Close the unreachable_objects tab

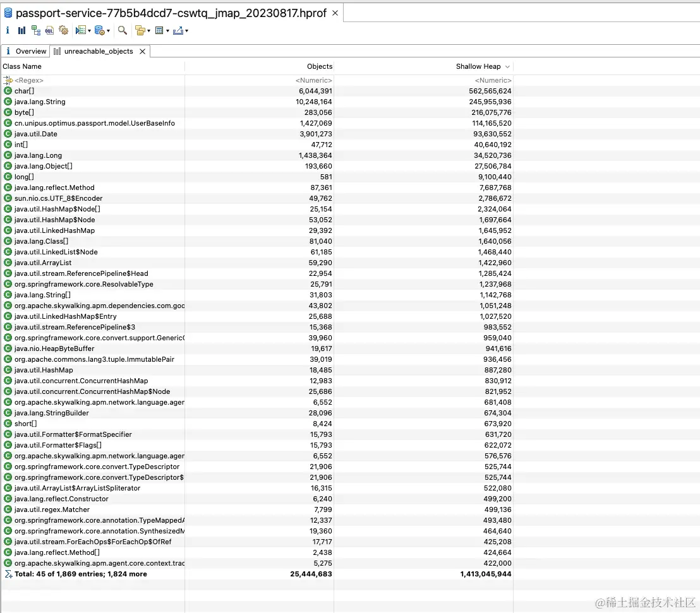pyautogui.click(x=142, y=51)
